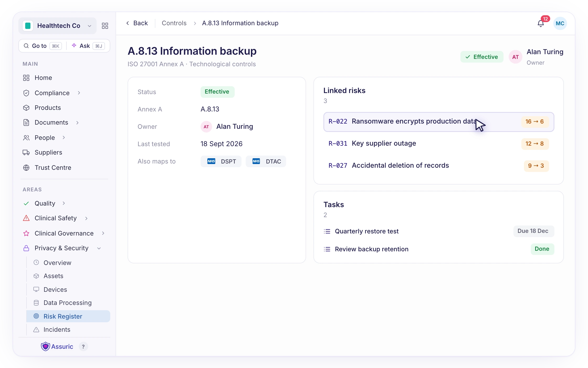Expand the Documents chevron
The width and height of the screenshot is (588, 368).
point(77,122)
